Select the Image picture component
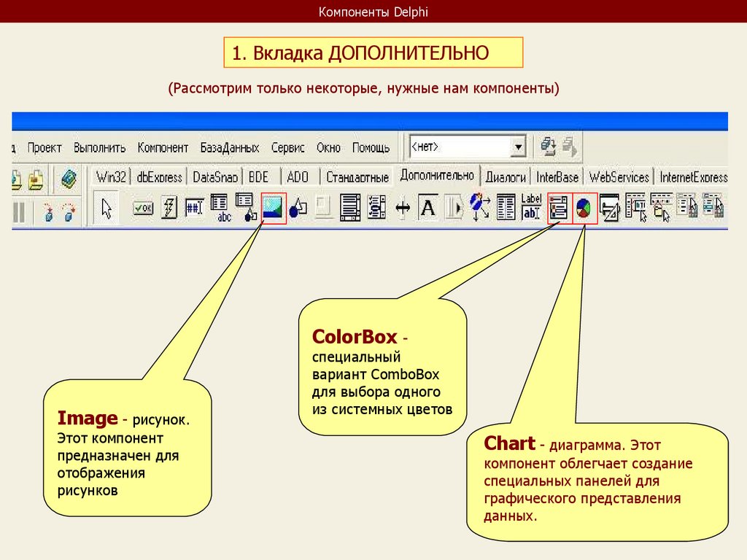Viewport: 747px width, 560px height. coord(274,208)
